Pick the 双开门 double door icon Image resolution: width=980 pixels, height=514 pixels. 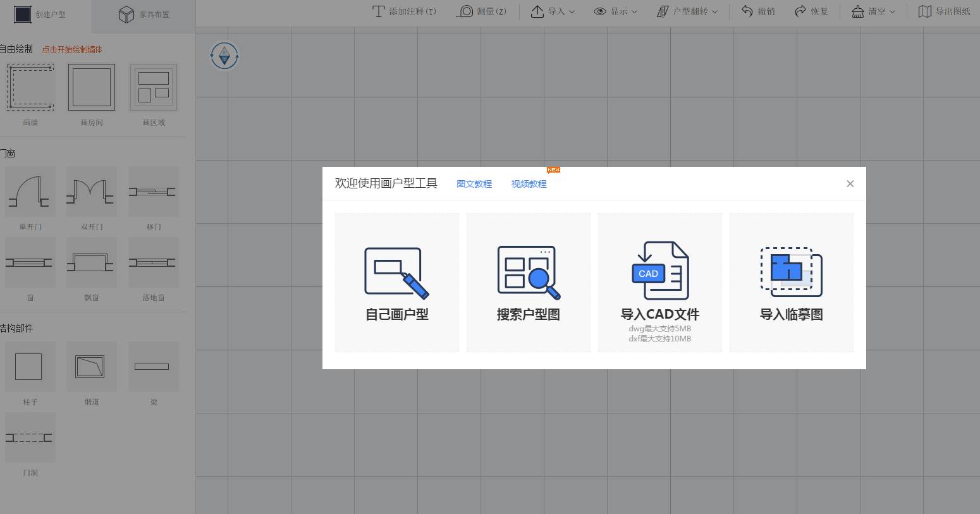[92, 192]
